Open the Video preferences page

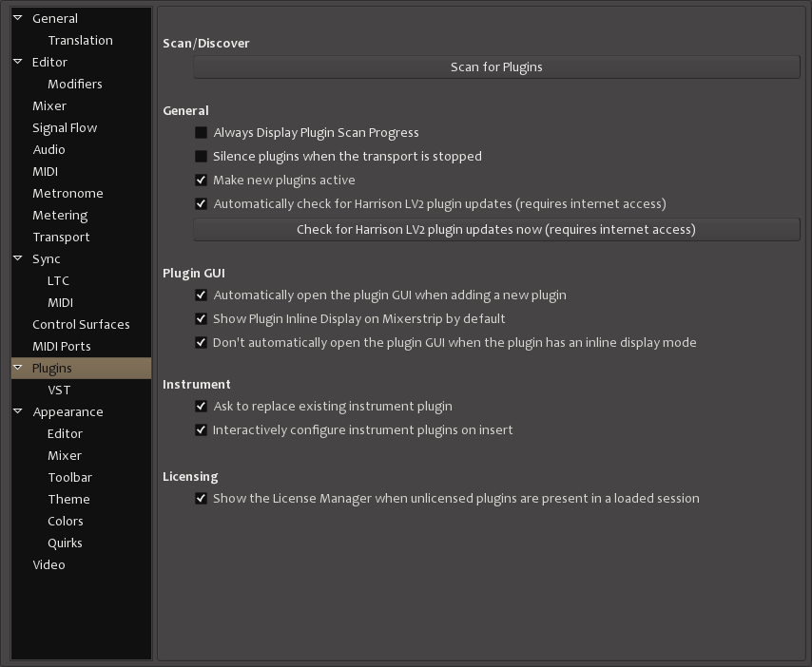48,564
